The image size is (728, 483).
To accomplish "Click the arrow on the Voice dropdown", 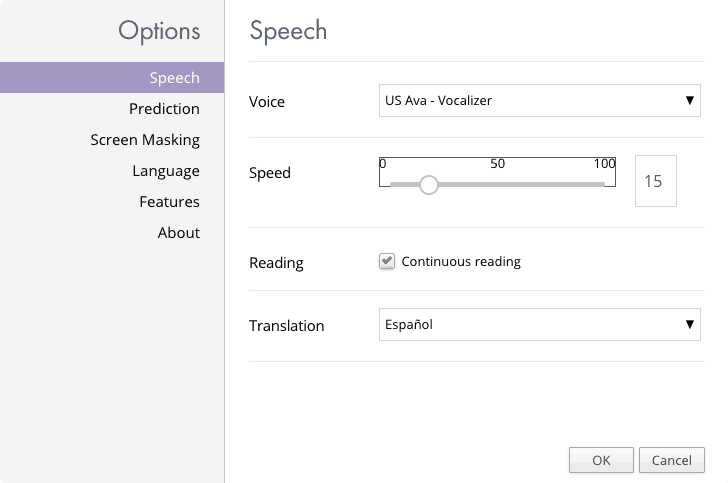I will [x=689, y=100].
